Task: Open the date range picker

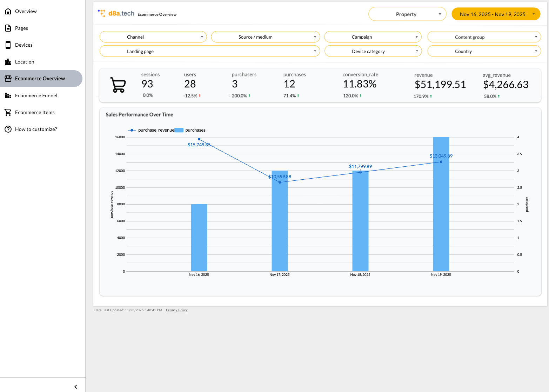Action: coord(495,14)
